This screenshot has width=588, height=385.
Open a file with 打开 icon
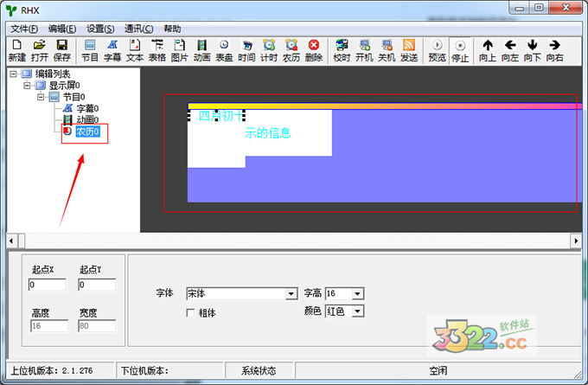40,50
